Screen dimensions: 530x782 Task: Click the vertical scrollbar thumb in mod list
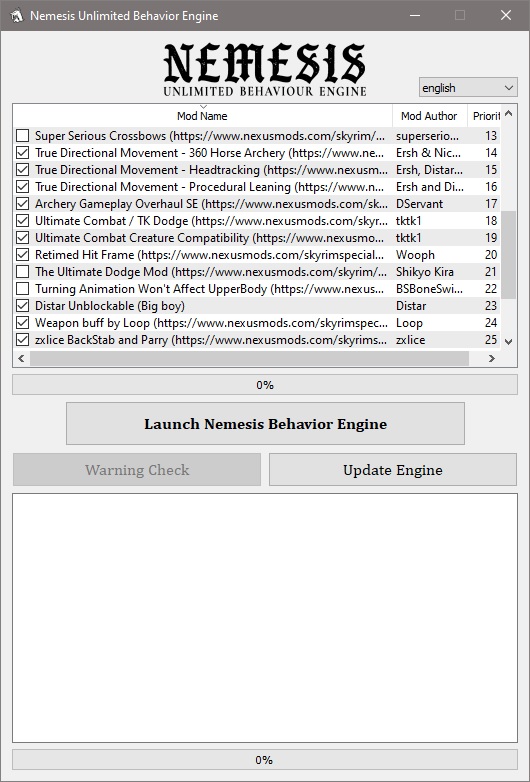click(509, 254)
